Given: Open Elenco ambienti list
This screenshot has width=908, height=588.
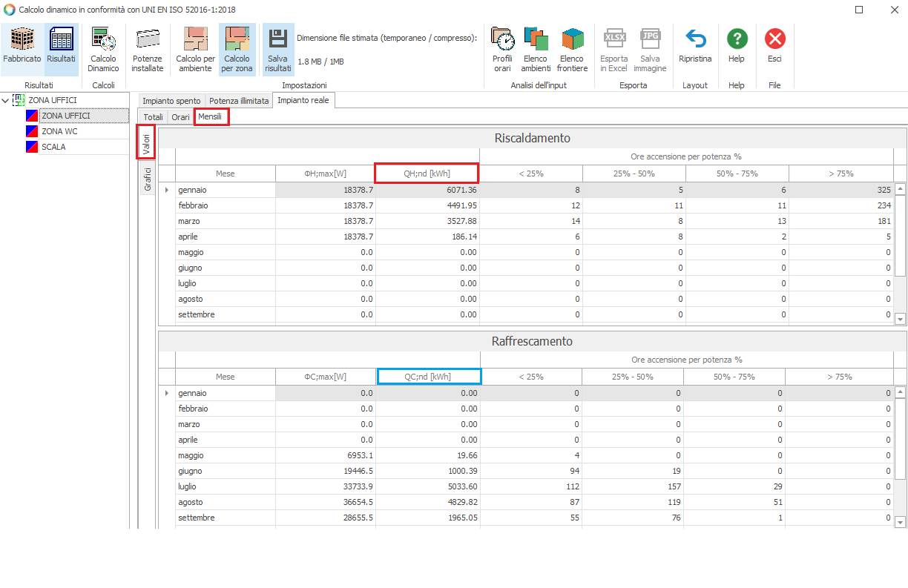Looking at the screenshot, I should [x=536, y=49].
